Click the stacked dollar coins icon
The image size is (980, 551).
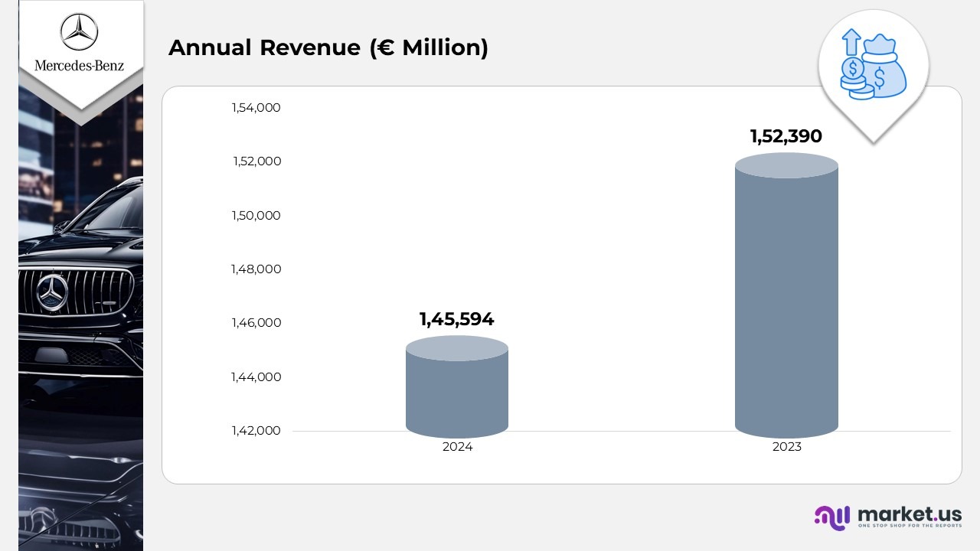click(854, 79)
